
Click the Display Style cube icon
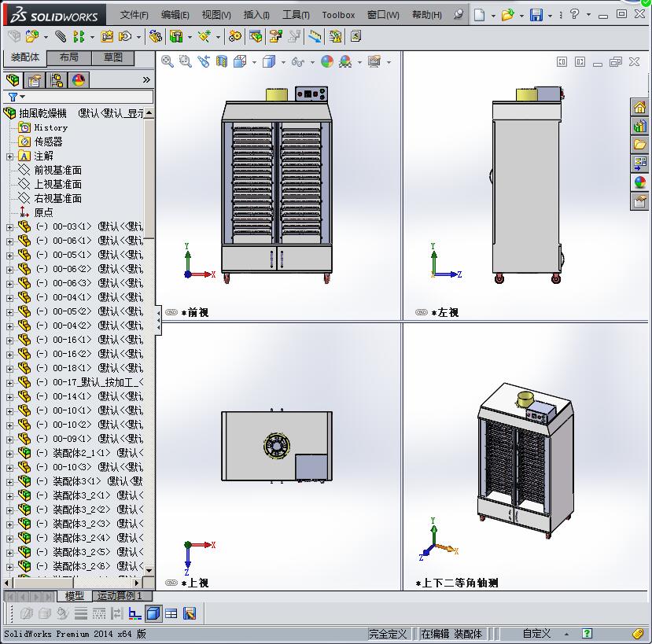tap(269, 61)
